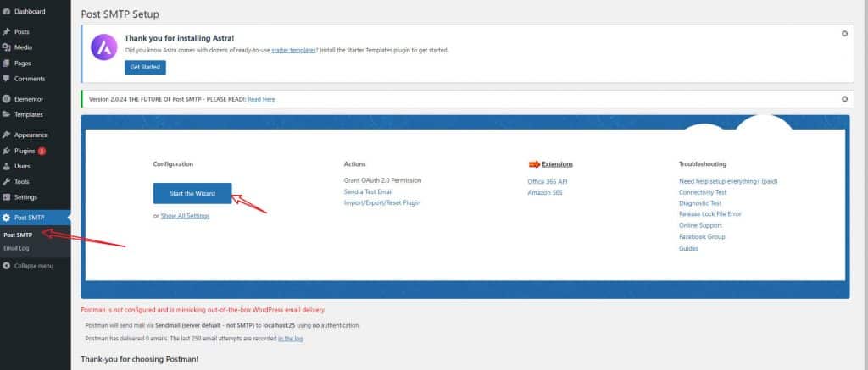Click the purple Astra logo

point(104,47)
